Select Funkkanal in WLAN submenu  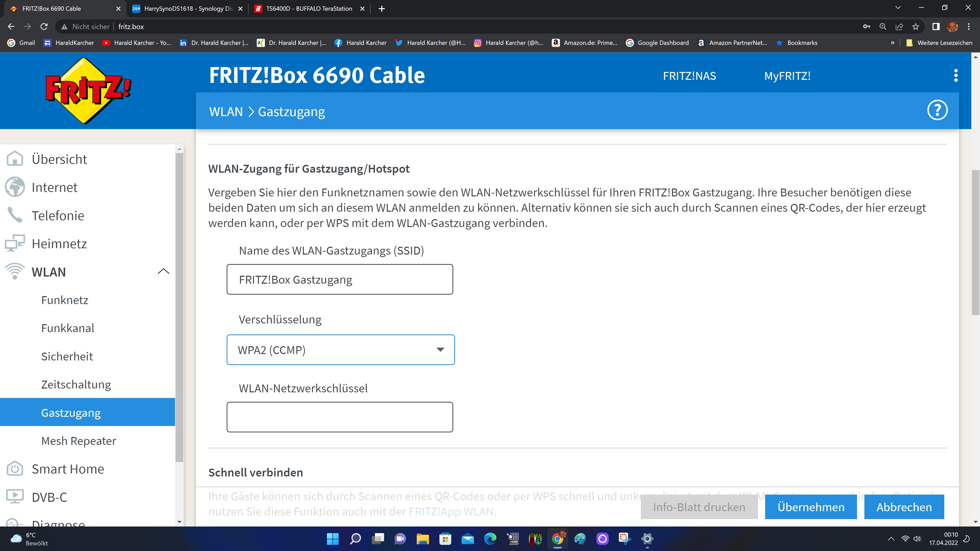point(68,328)
